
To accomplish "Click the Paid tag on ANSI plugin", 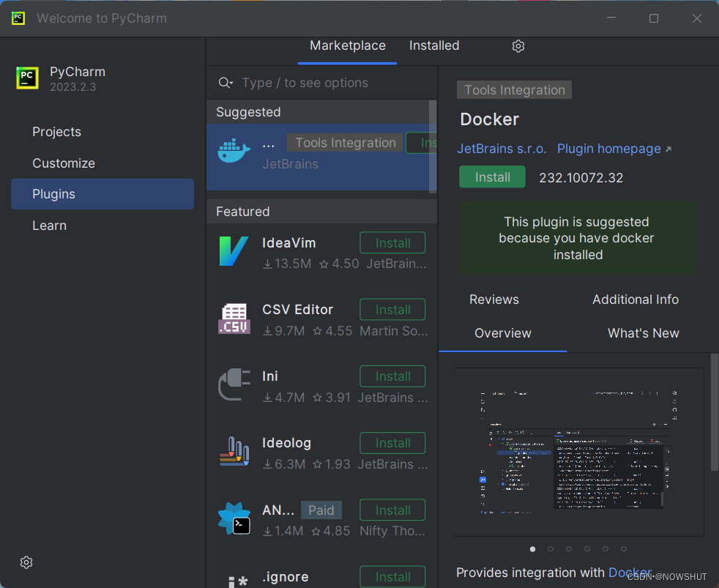I will (321, 510).
